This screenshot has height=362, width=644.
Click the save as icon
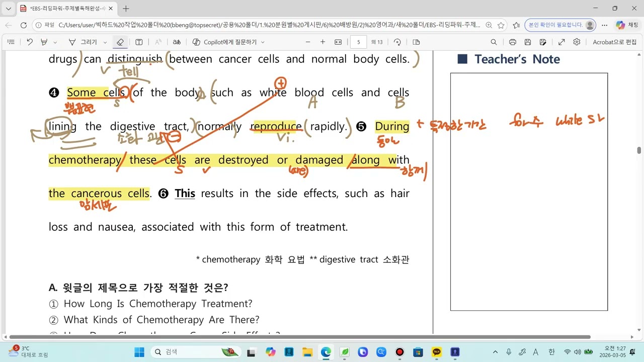(x=543, y=42)
